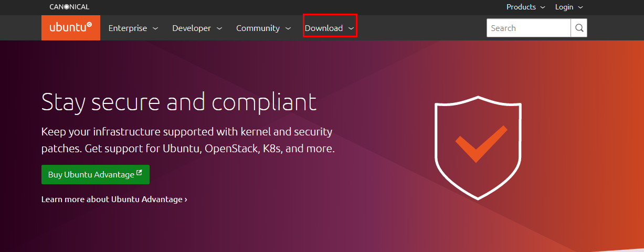
Task: Focus the Search input field
Action: click(x=529, y=28)
